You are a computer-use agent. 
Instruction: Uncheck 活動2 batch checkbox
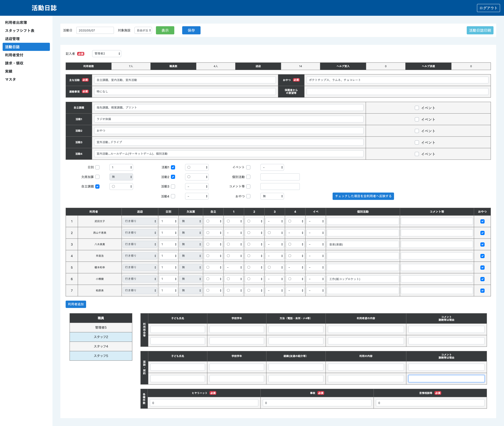173,177
